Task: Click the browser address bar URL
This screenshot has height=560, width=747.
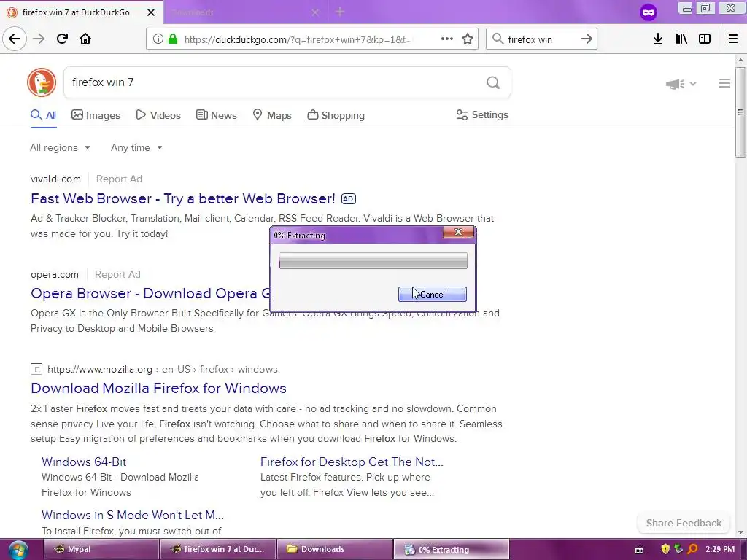Action: [298, 39]
